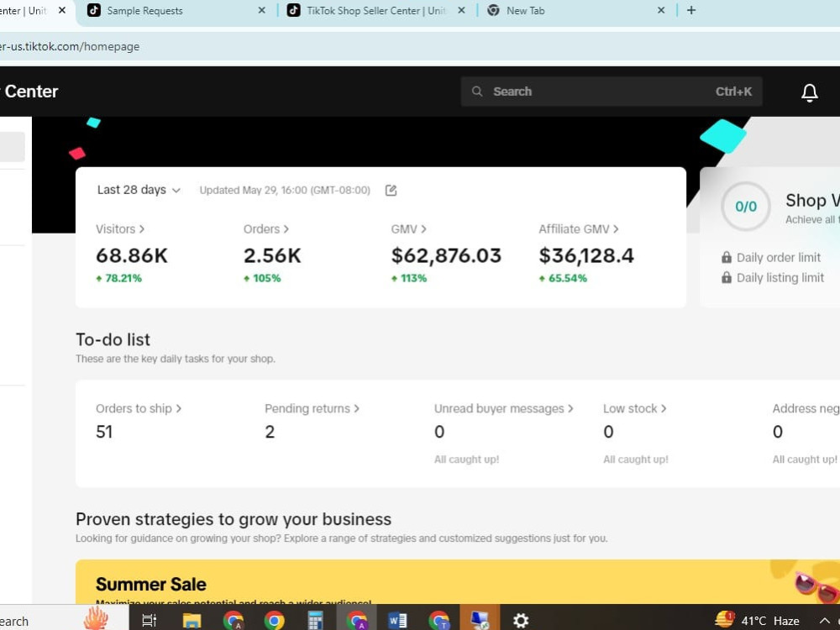
Task: Expand the Orders metric details
Action: tap(266, 229)
